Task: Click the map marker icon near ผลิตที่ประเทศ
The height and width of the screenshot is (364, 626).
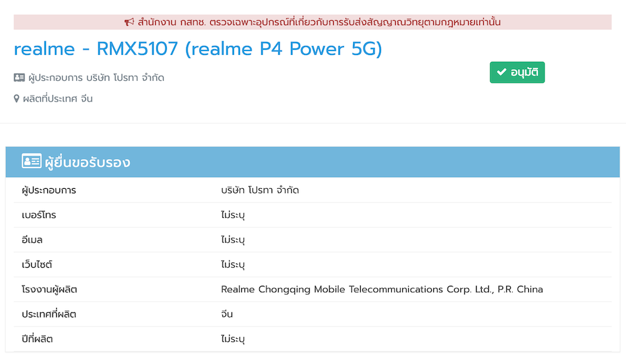Action: 17,99
